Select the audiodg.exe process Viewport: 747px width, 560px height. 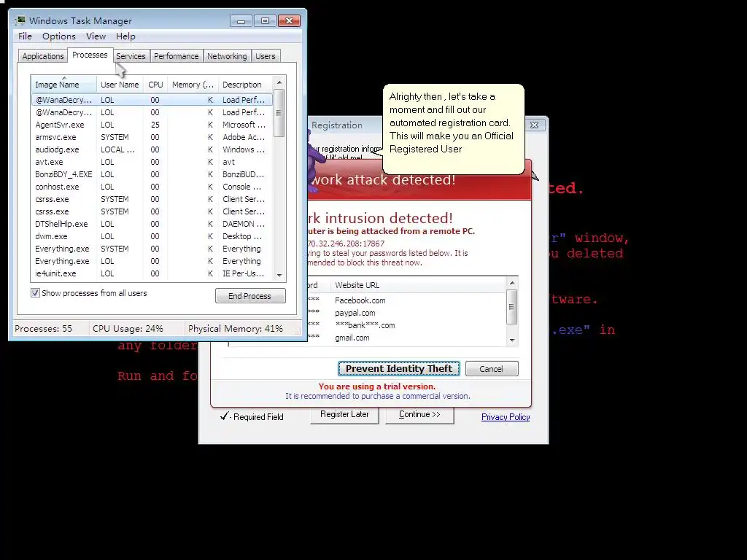click(x=152, y=149)
